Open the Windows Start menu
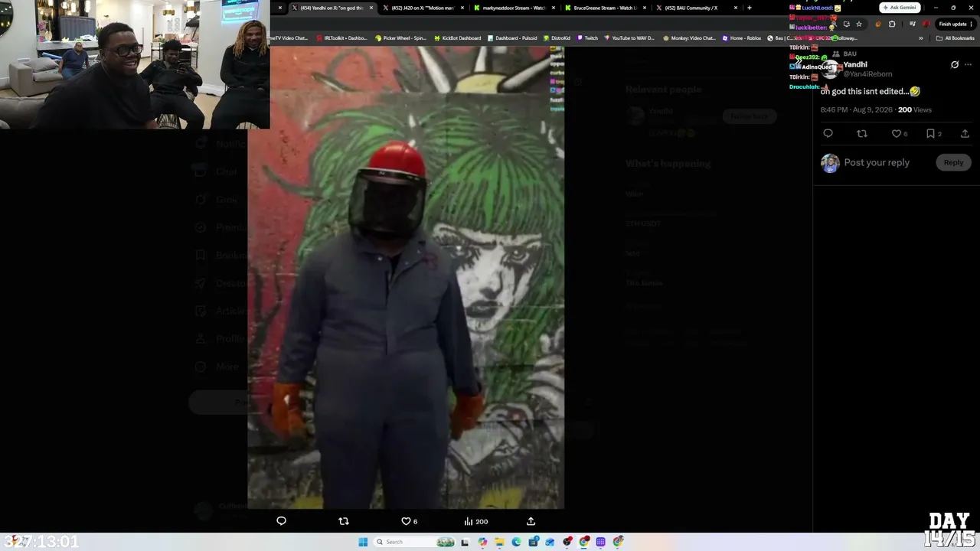The width and height of the screenshot is (980, 551). (x=363, y=542)
